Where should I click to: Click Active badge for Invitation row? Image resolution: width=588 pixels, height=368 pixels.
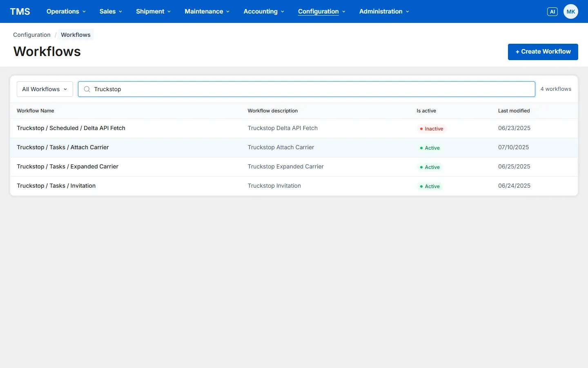point(430,186)
